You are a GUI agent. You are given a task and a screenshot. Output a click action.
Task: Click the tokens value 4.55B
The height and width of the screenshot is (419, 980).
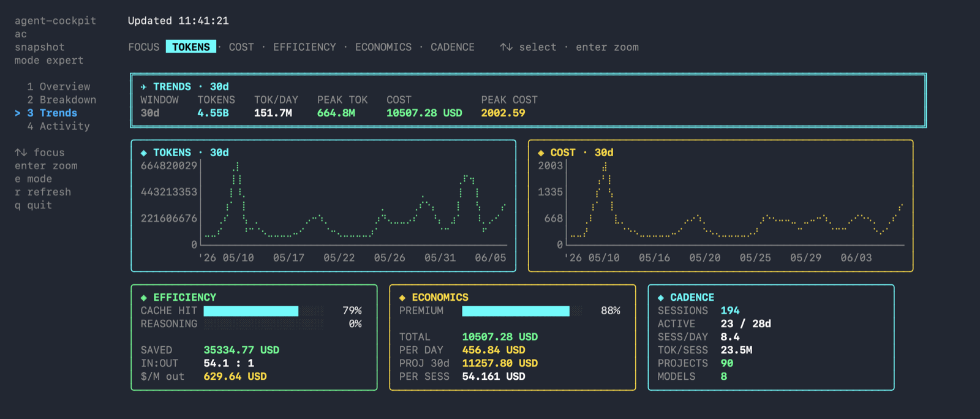click(213, 113)
